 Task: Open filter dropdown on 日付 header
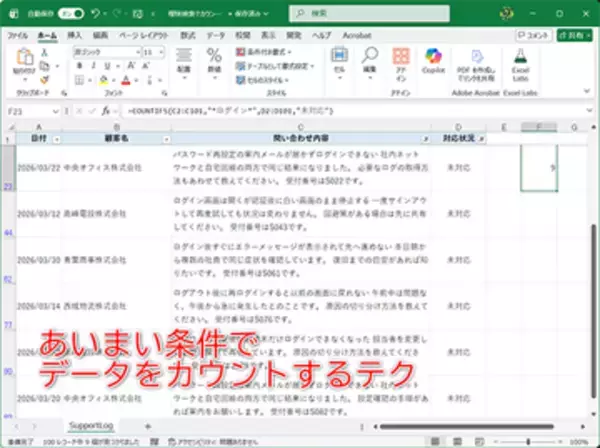pos(57,139)
